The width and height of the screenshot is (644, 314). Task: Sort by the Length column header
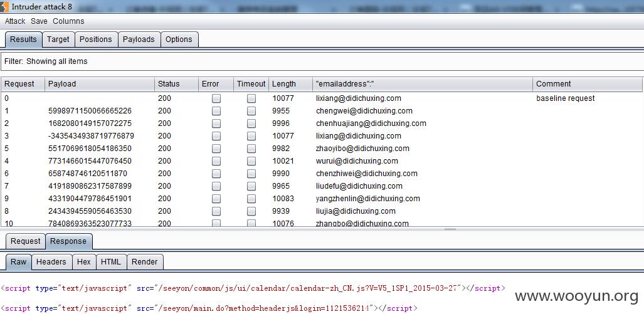point(290,84)
